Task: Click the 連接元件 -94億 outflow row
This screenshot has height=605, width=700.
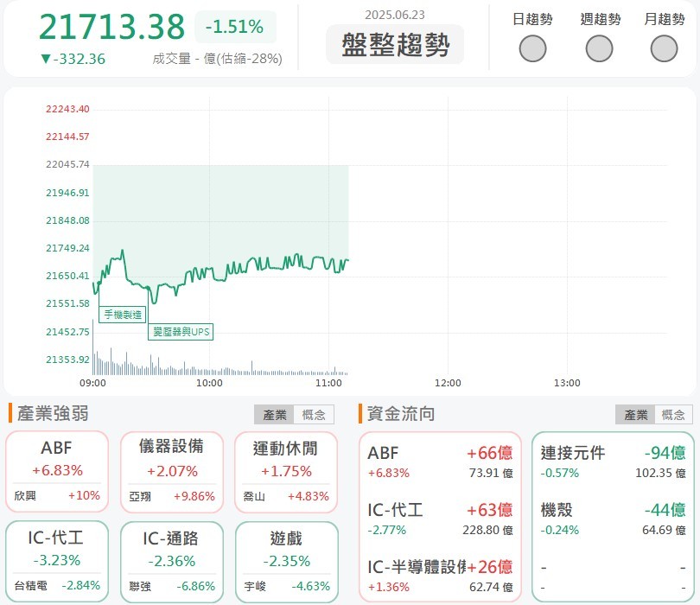Action: pyautogui.click(x=613, y=462)
